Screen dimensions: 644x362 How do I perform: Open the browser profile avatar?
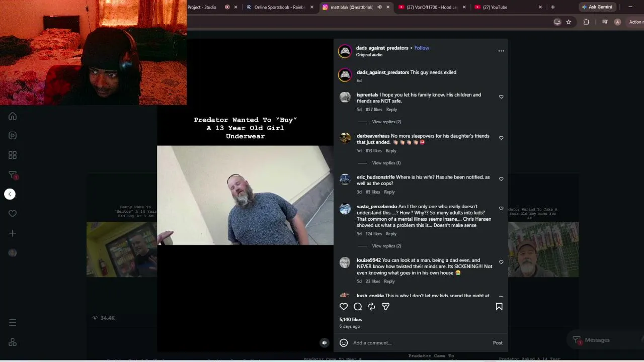(618, 22)
